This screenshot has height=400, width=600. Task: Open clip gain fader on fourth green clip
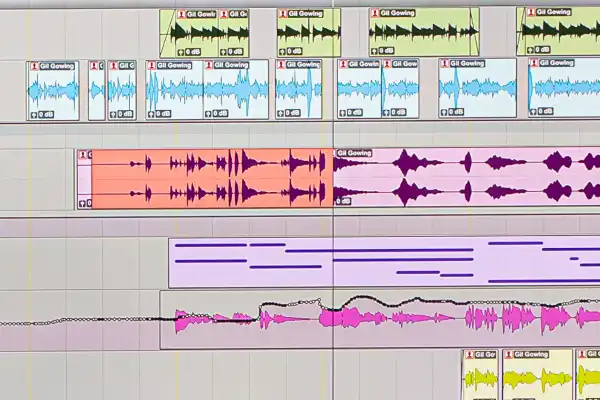coord(375,51)
